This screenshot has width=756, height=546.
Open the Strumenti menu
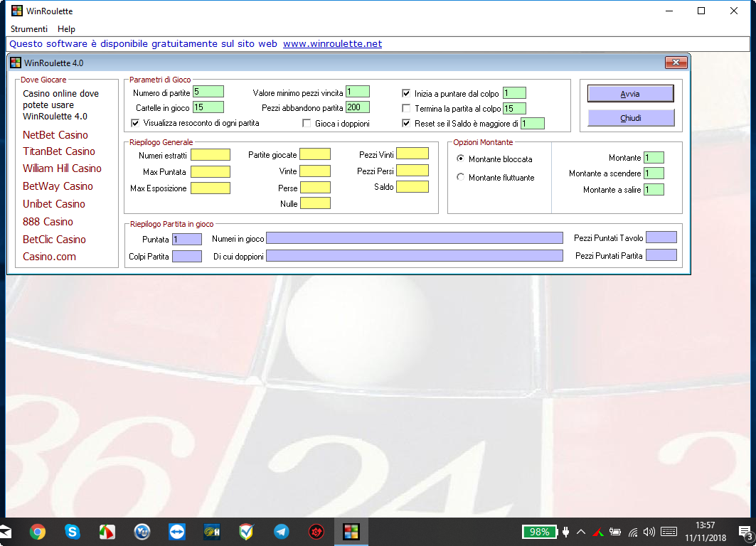[x=29, y=29]
